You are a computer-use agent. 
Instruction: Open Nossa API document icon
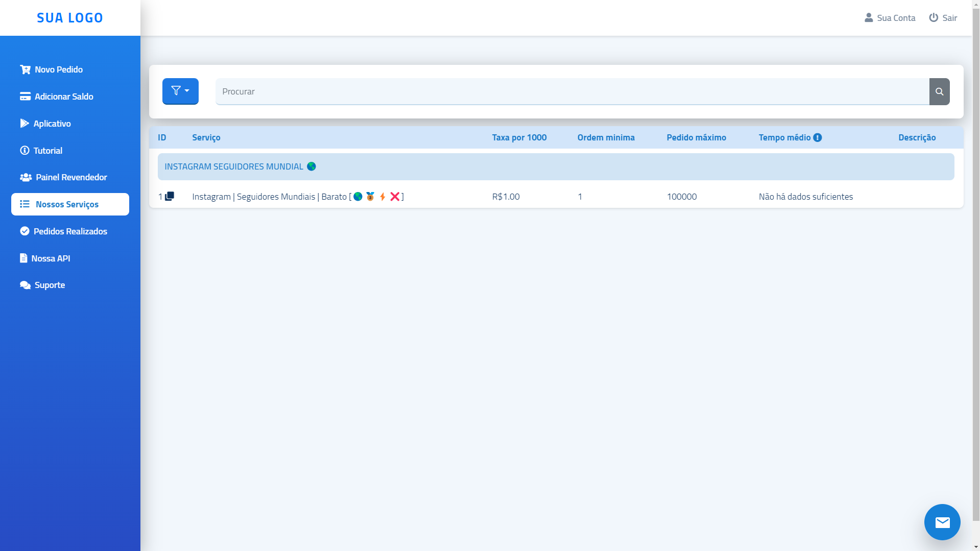click(23, 258)
